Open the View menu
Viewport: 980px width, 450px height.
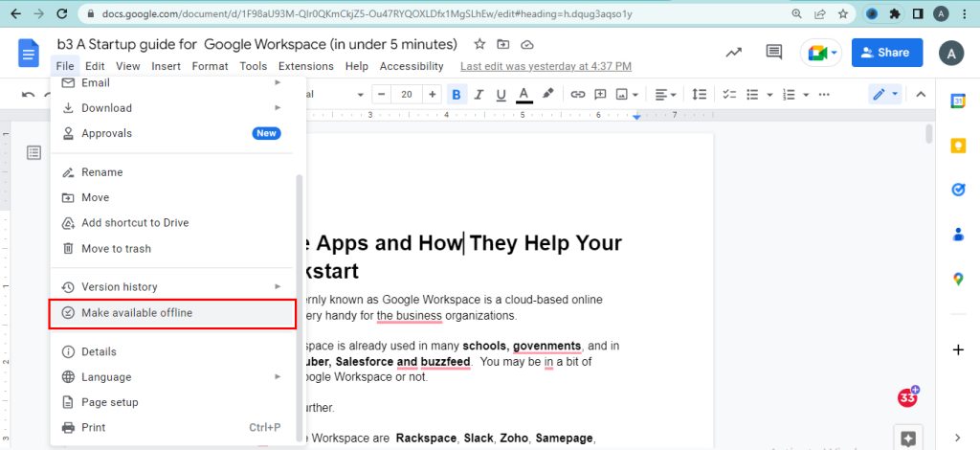click(128, 66)
